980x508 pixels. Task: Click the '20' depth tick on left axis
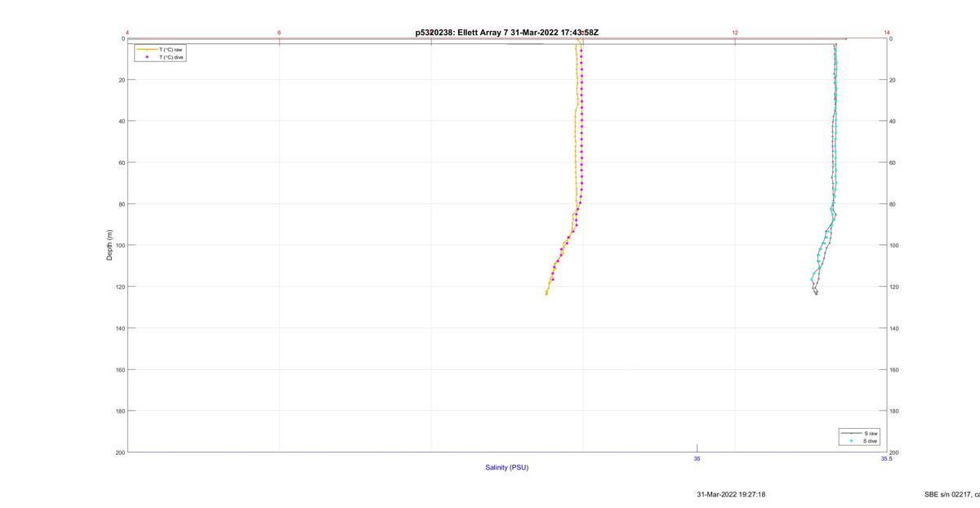tap(122, 80)
